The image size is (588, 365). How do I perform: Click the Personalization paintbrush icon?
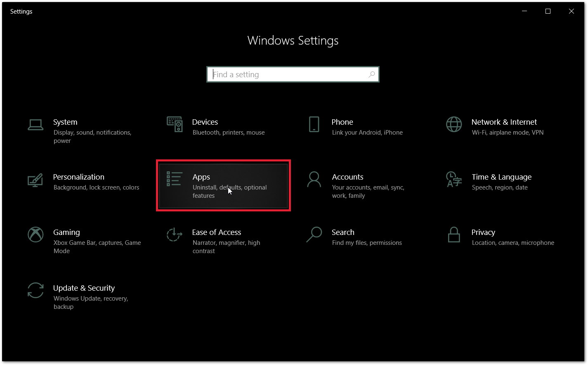point(35,180)
